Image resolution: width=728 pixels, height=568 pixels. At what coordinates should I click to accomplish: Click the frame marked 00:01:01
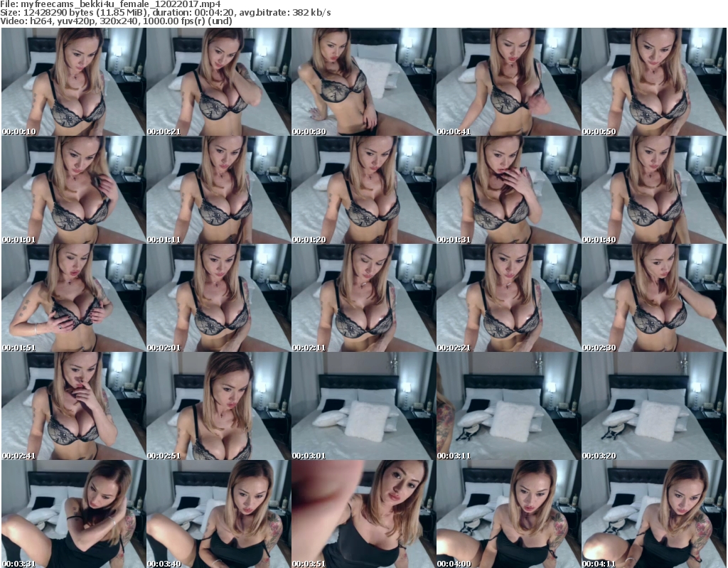pyautogui.click(x=73, y=190)
